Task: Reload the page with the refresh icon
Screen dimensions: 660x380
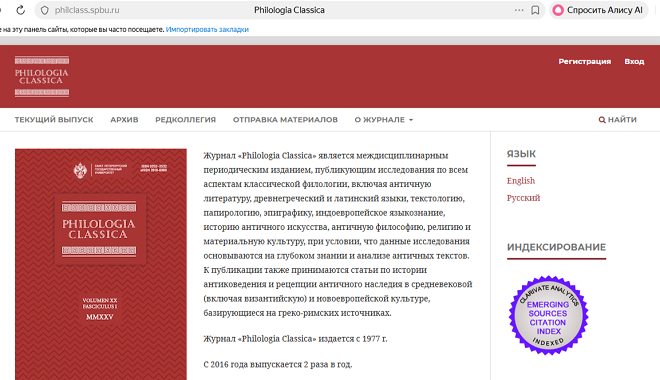Action: pos(20,10)
